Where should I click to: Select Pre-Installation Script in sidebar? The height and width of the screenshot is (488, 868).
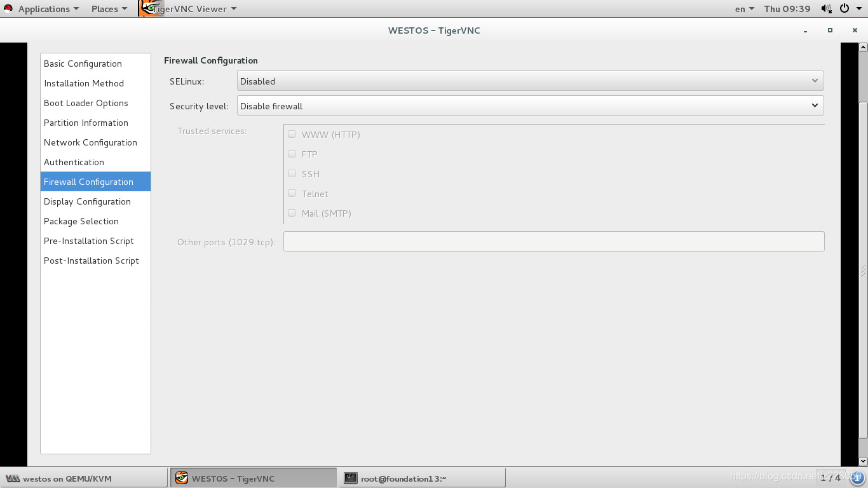(x=95, y=241)
